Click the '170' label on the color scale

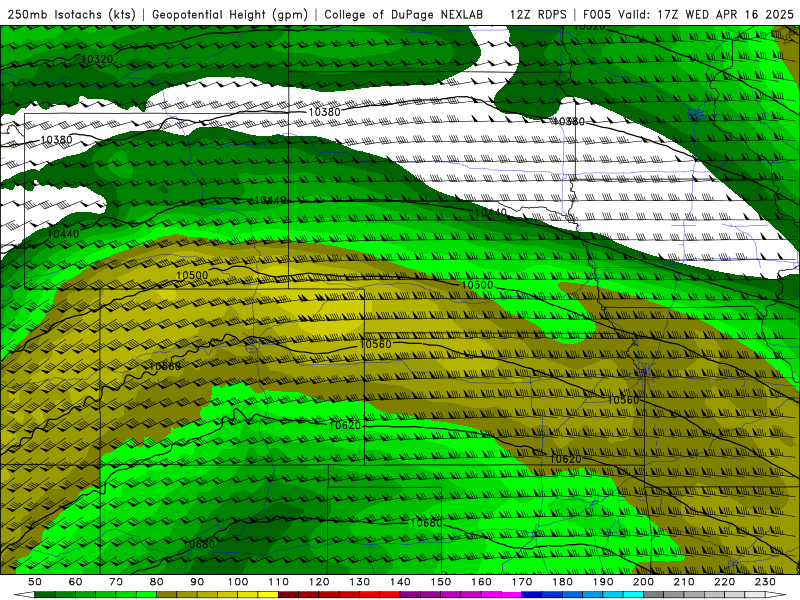522,582
